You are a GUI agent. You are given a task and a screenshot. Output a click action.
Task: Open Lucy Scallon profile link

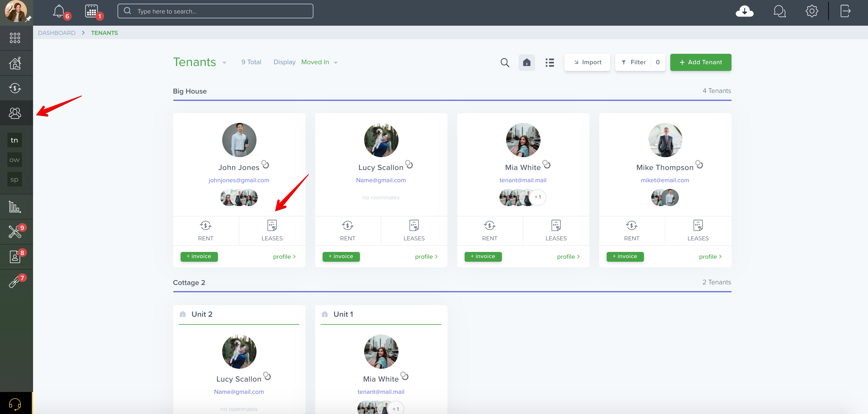click(x=426, y=257)
